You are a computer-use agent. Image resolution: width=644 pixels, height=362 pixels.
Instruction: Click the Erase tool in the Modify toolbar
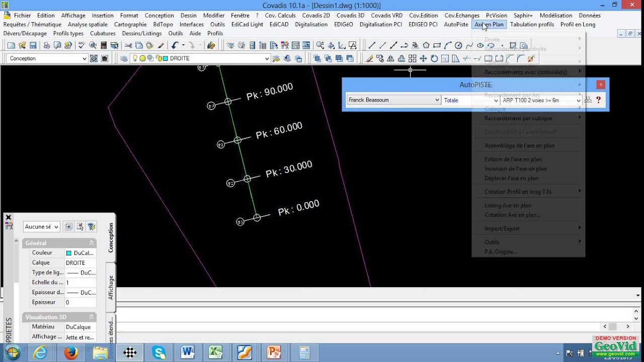coord(369,58)
